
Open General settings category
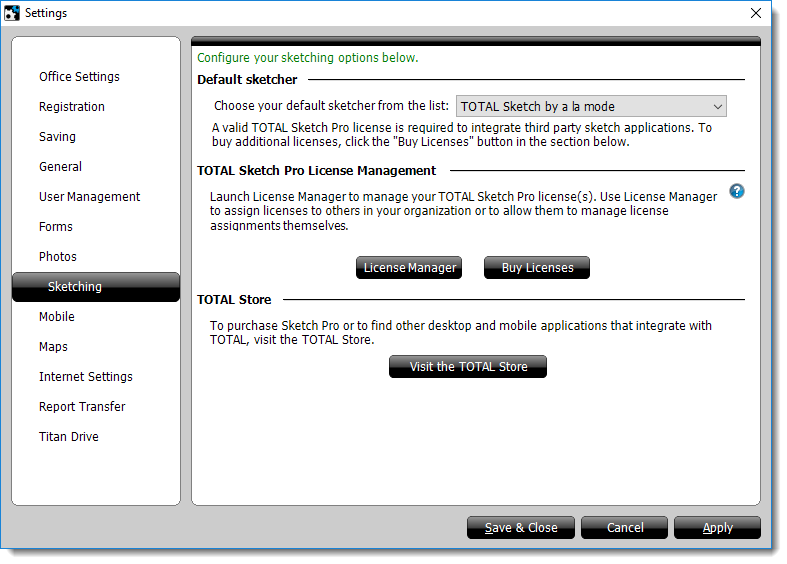[x=60, y=167]
